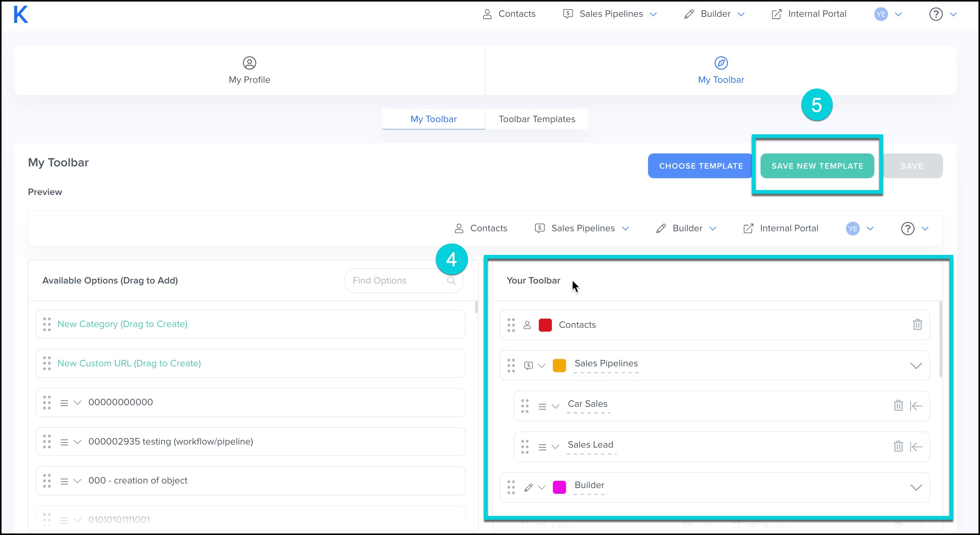This screenshot has height=535, width=980.
Task: Open the help question mark icon
Action: (936, 15)
